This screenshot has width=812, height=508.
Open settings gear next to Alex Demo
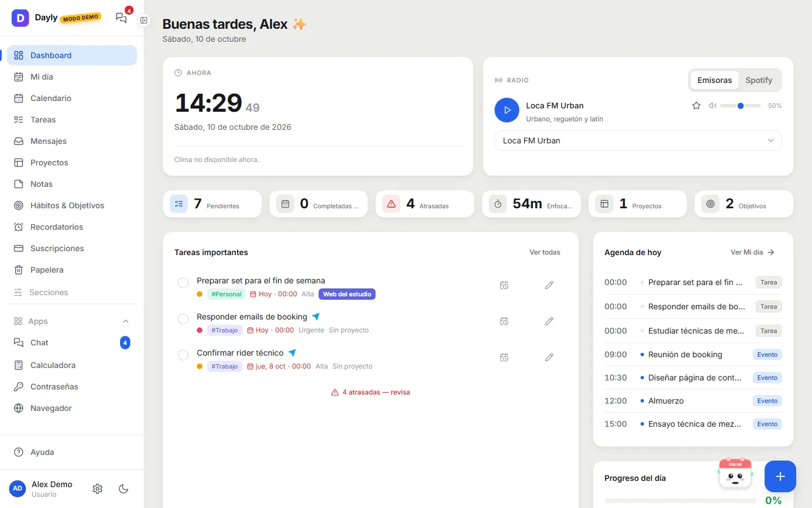(x=98, y=489)
